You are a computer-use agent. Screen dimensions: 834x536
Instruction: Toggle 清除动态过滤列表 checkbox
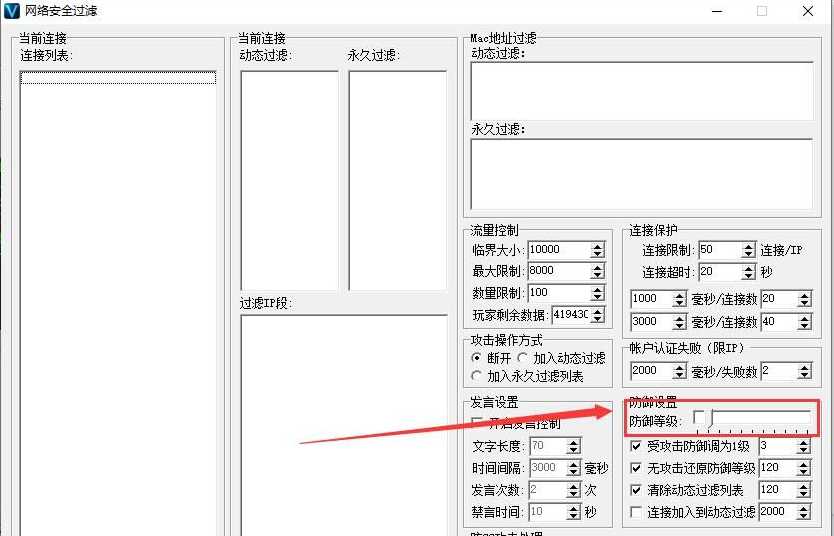pos(636,490)
